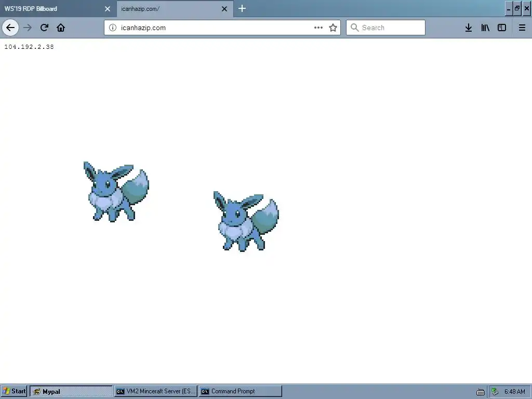Viewport: 532px width, 399px height.
Task: Toggle the sidebar view
Action: [502, 28]
